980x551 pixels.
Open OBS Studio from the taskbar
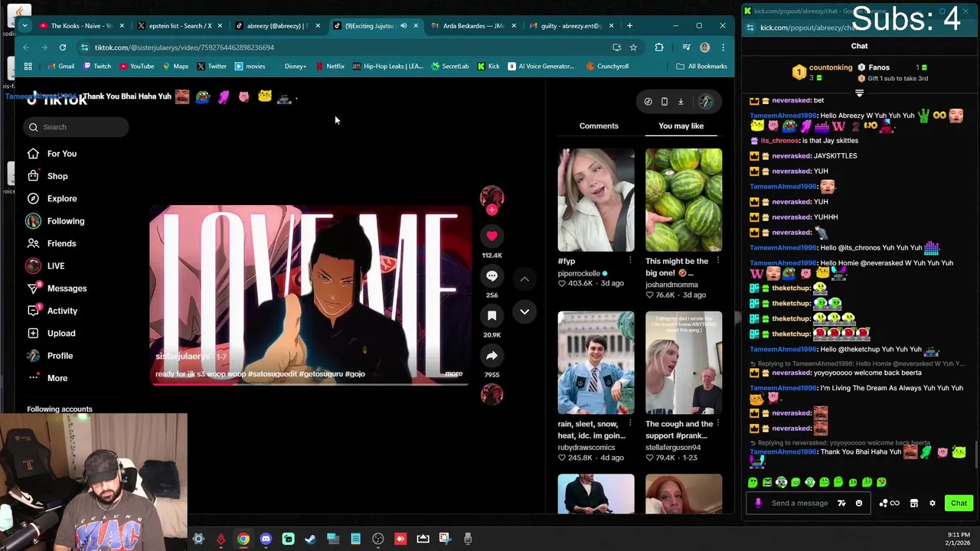coord(378,539)
